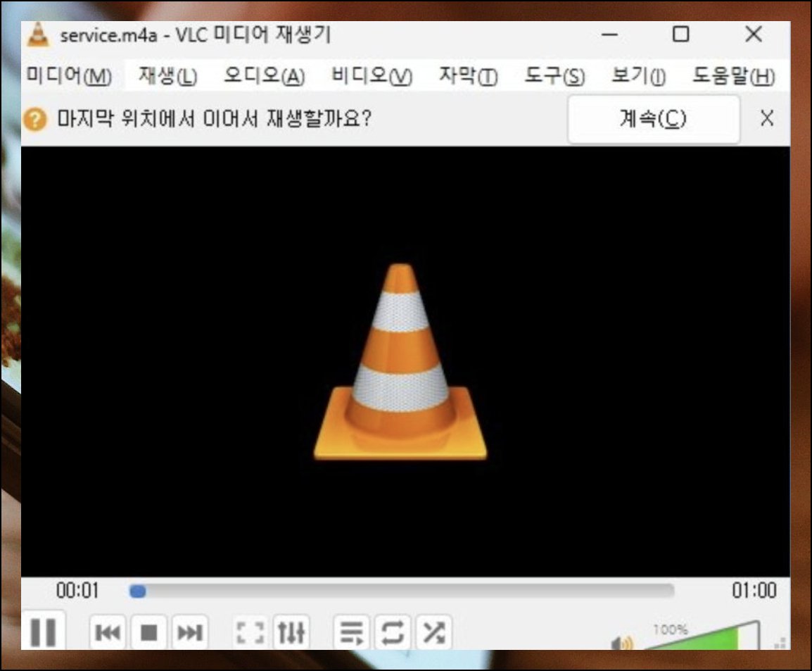
Task: Open the 자막(T) menu
Action: (x=468, y=76)
